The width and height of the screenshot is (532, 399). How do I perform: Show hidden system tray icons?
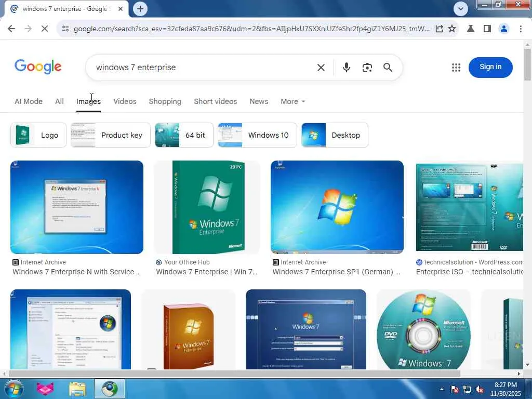442,389
